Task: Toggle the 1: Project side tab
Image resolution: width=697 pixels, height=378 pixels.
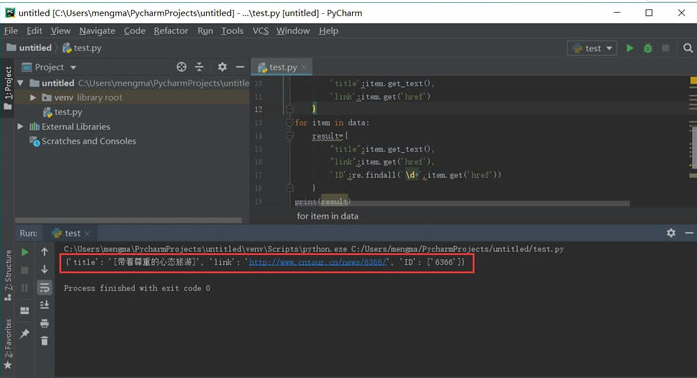Action: pyautogui.click(x=8, y=88)
